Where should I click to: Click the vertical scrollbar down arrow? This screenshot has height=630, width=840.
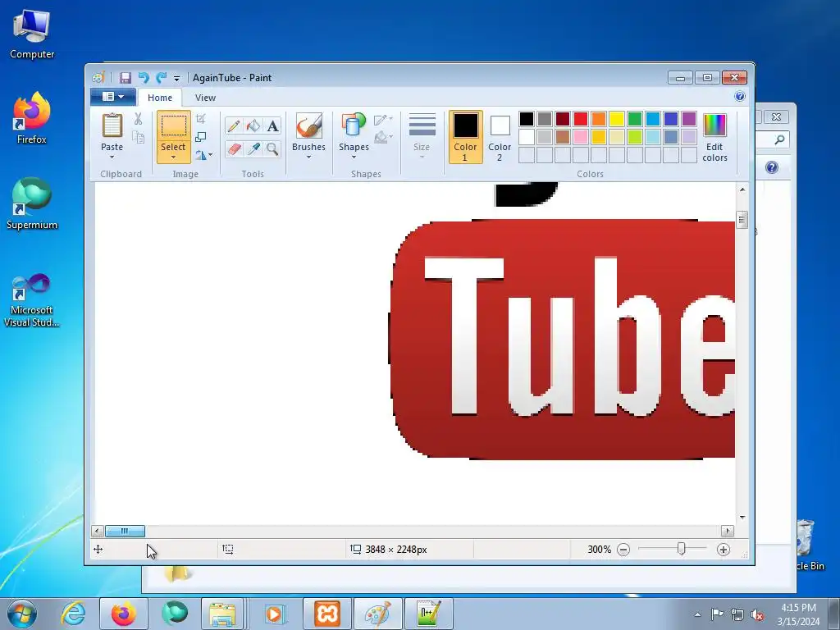click(742, 517)
